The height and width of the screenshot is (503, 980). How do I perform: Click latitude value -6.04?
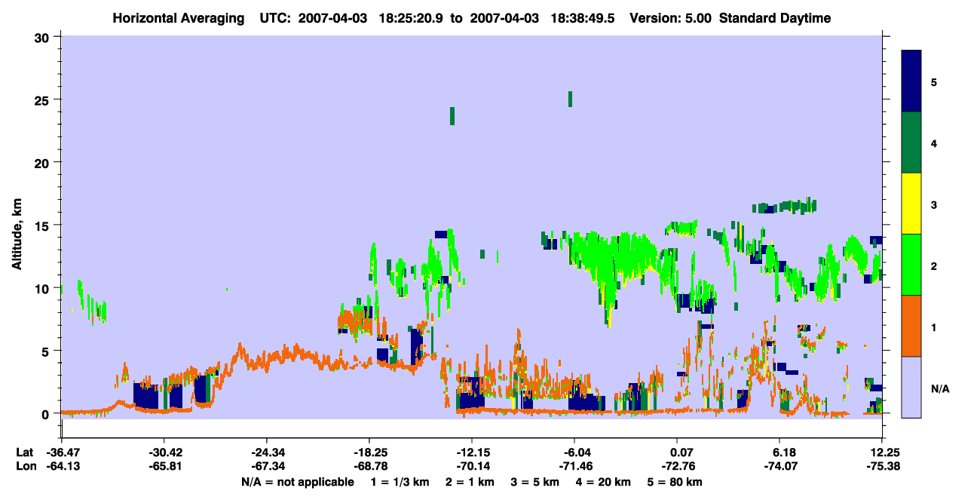(x=574, y=452)
